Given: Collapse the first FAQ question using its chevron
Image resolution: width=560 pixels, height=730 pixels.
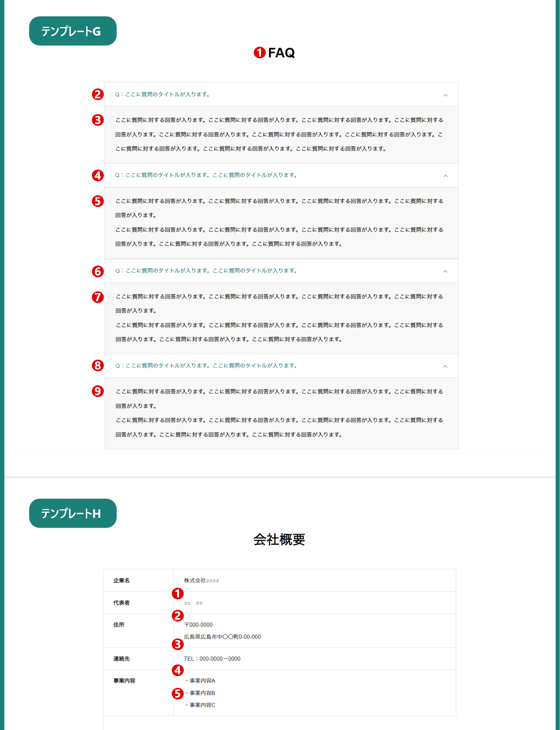Looking at the screenshot, I should 445,95.
